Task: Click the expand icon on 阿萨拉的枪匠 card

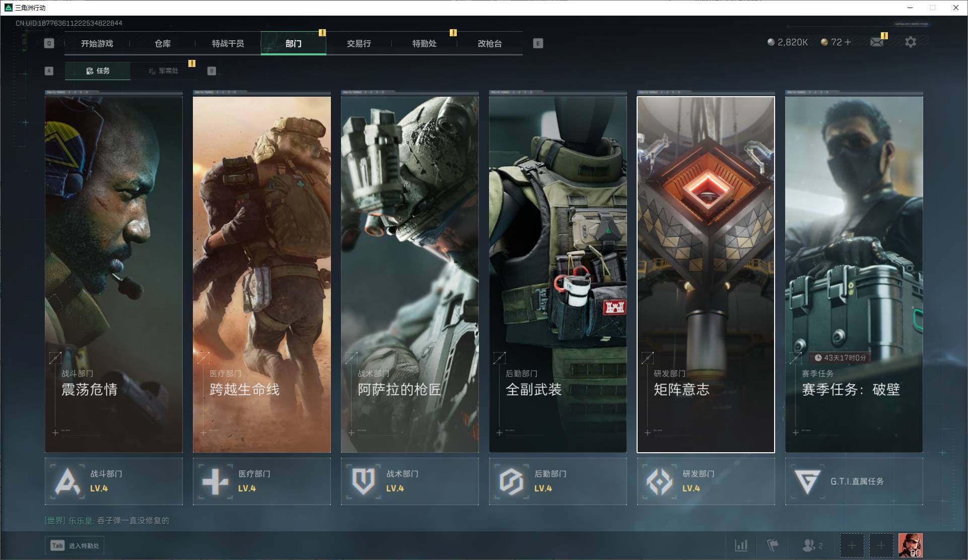Action: (x=352, y=358)
